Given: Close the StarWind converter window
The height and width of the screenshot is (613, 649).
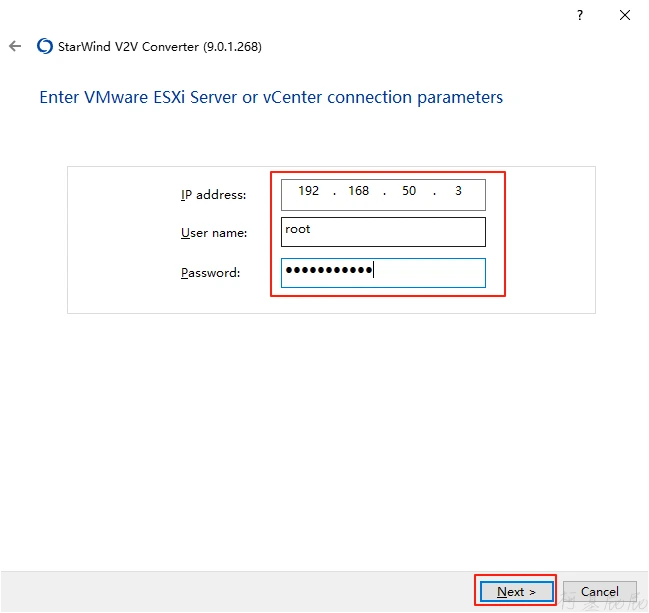Looking at the screenshot, I should click(x=625, y=15).
